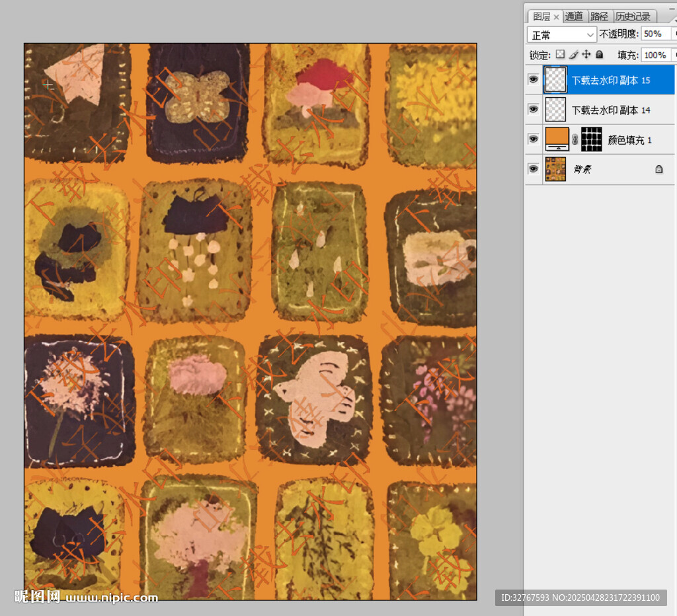The width and height of the screenshot is (677, 616).
Task: Toggle visibility of 颜色填充 1 layer
Action: coord(533,139)
